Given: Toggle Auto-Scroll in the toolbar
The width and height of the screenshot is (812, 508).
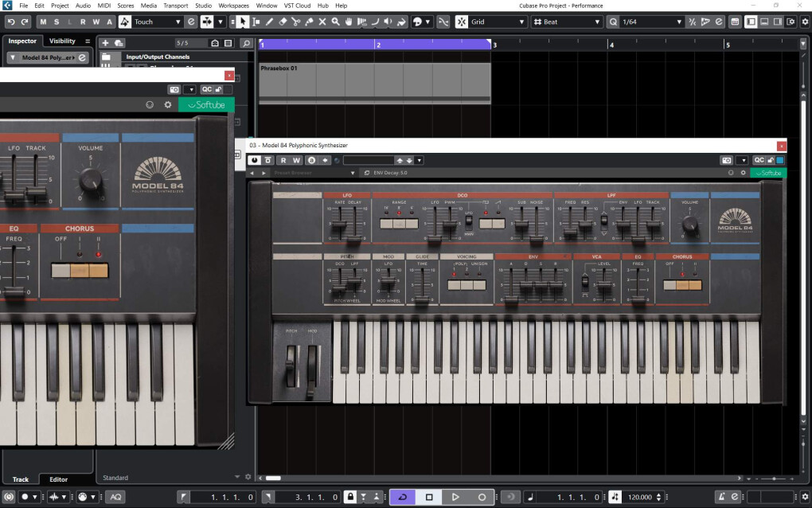Looking at the screenshot, I should [207, 21].
